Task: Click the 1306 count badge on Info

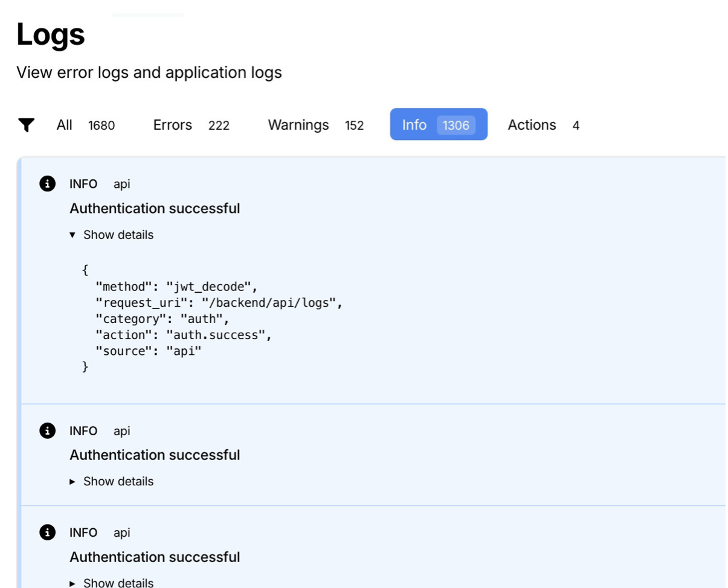Action: coord(456,125)
